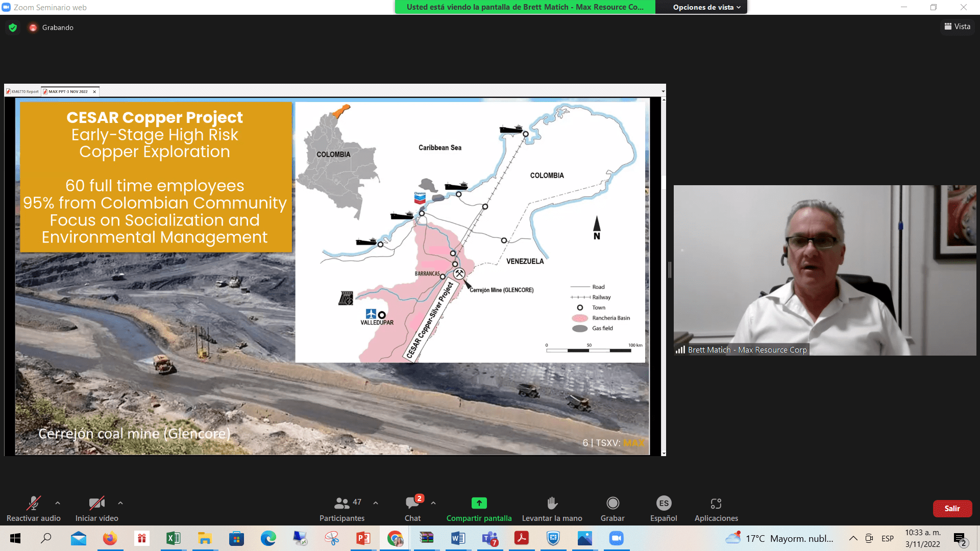Click Brett Matich's video thumbnail
Viewport: 980px width, 551px height.
click(x=825, y=270)
